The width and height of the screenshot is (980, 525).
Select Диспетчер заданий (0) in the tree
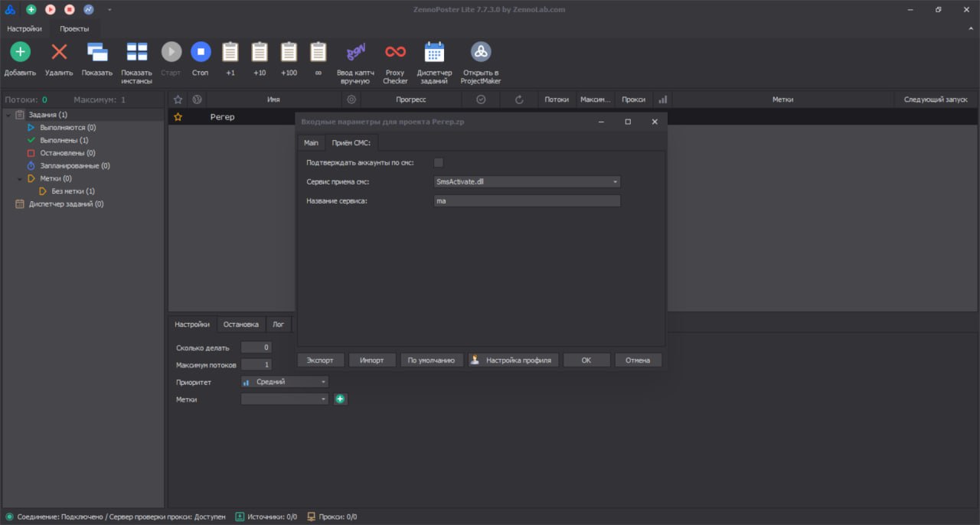coord(66,204)
